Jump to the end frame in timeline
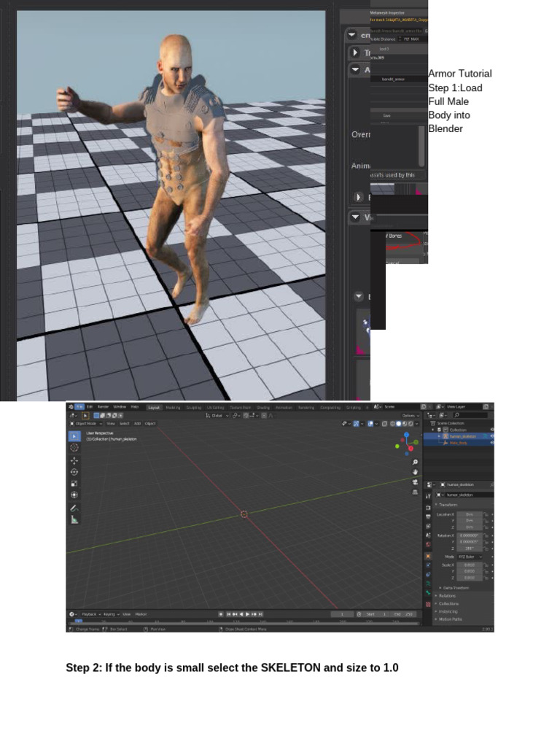Viewport: 560px width, 747px height. [260, 614]
